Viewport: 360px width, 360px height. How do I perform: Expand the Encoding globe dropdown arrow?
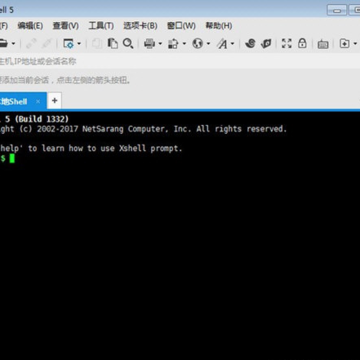[208, 44]
